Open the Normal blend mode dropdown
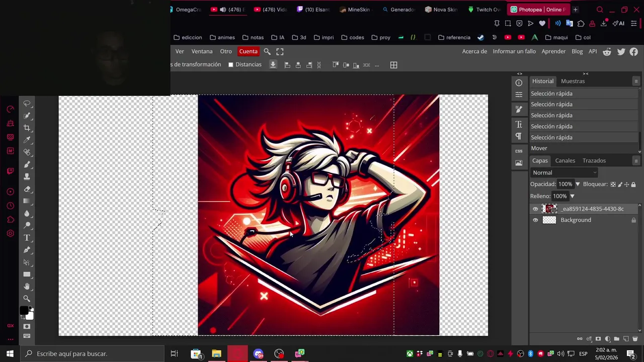The height and width of the screenshot is (362, 644). (564, 172)
